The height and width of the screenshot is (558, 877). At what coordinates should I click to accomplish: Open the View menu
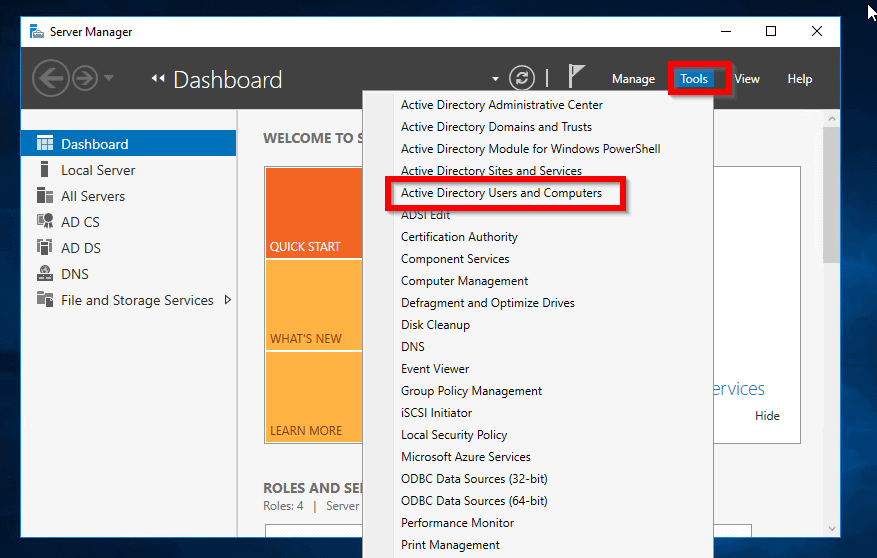point(747,79)
